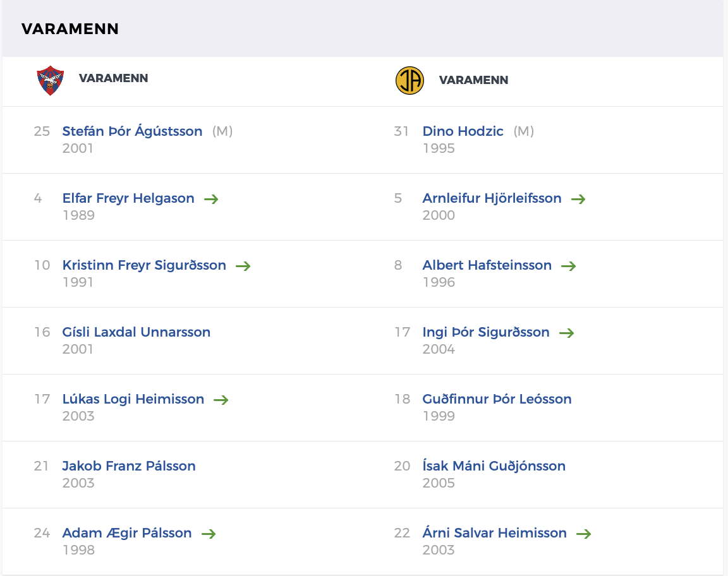Click substitution arrow next to Lúkas Logi Heimisson
The width and height of the screenshot is (728, 576).
point(221,400)
